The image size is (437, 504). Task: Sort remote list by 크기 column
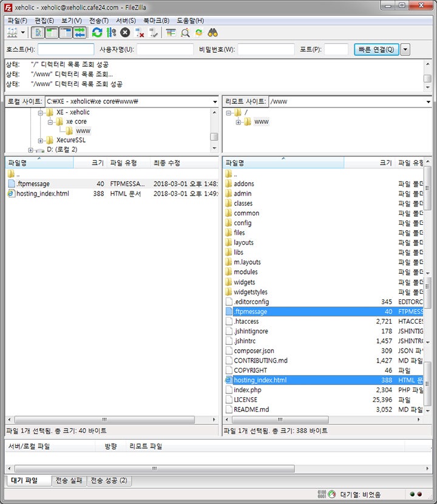[x=370, y=163]
